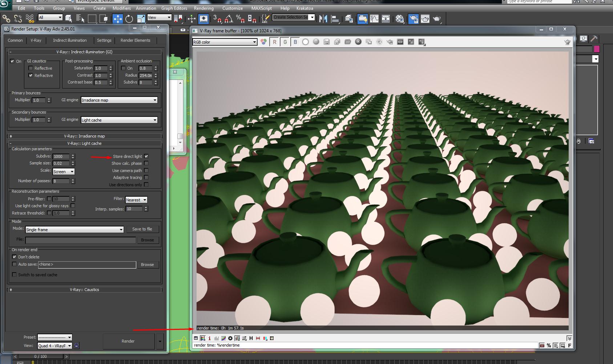This screenshot has height=364, width=613.
Task: Click the Render button
Action: [x=128, y=341]
